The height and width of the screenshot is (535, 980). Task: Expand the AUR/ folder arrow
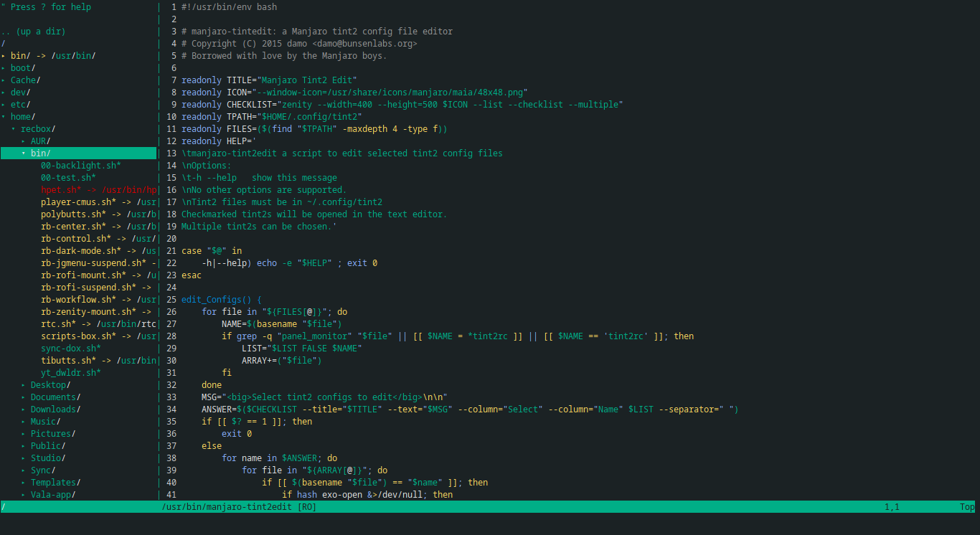pyautogui.click(x=24, y=141)
